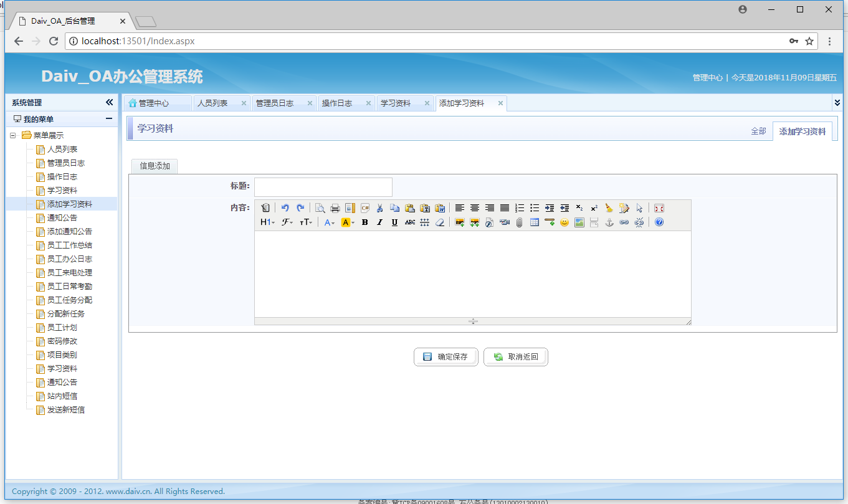
Task: Open 员工日常考勤 in menu tree
Action: tap(69, 287)
